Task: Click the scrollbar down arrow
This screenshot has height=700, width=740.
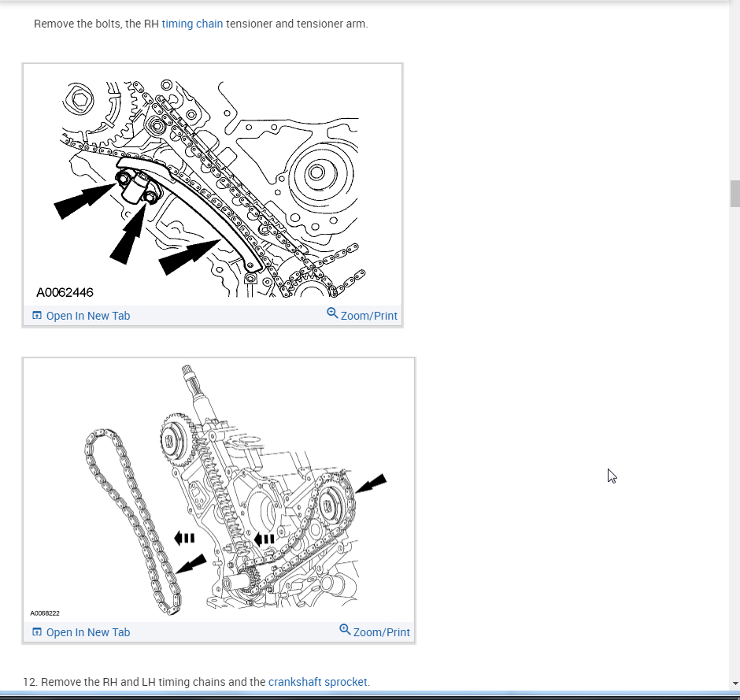Action: (x=735, y=683)
